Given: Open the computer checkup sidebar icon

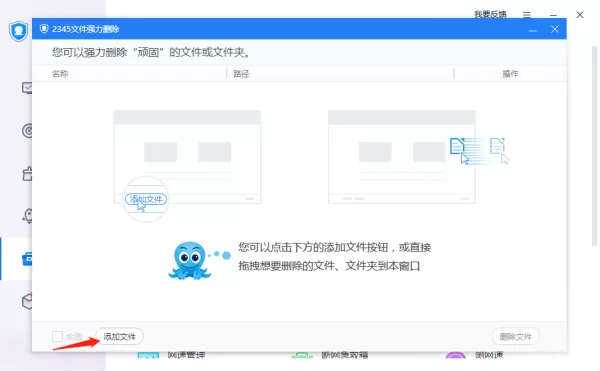Looking at the screenshot, I should [27, 88].
